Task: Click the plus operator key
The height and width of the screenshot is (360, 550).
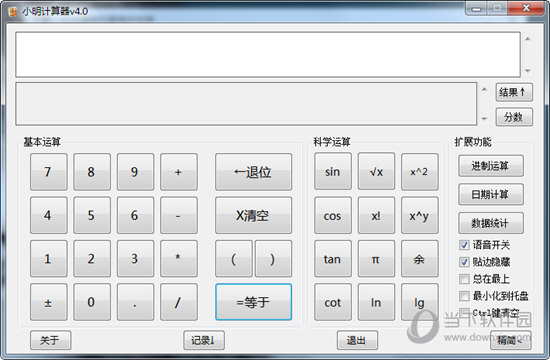Action: point(179,172)
